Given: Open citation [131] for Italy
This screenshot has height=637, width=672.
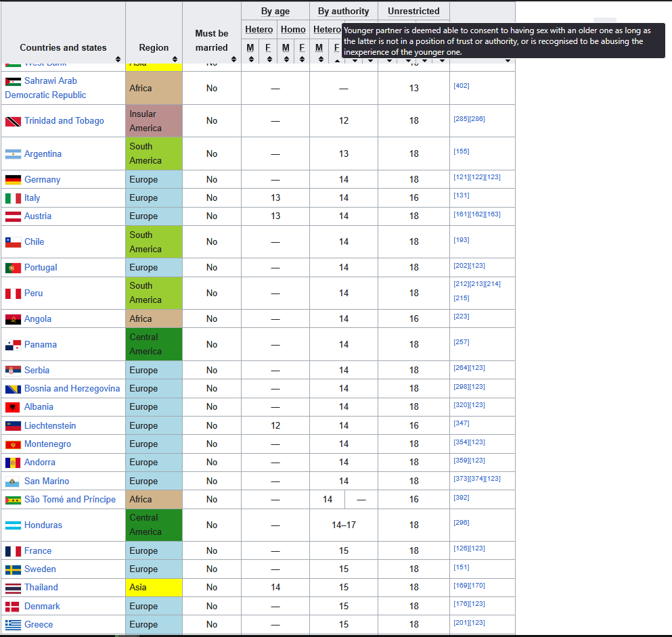Looking at the screenshot, I should pyautogui.click(x=461, y=195).
